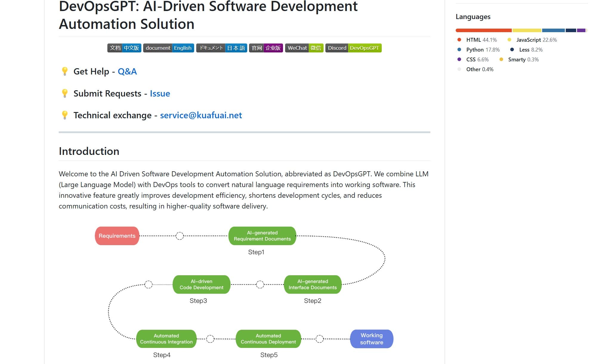Viewport: 606px width, 364px height.
Task: Click the JavaScript 22.6% language entry
Action: coord(532,40)
